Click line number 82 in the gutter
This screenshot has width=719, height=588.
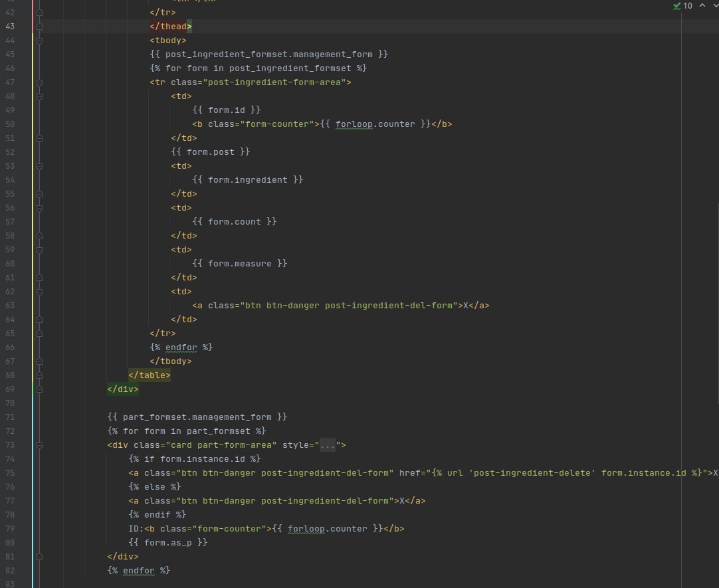pyautogui.click(x=10, y=571)
